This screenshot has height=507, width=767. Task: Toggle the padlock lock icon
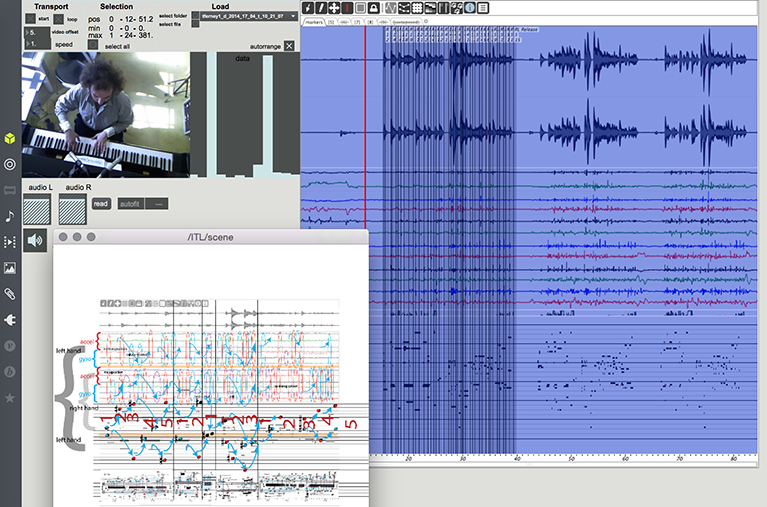click(374, 8)
